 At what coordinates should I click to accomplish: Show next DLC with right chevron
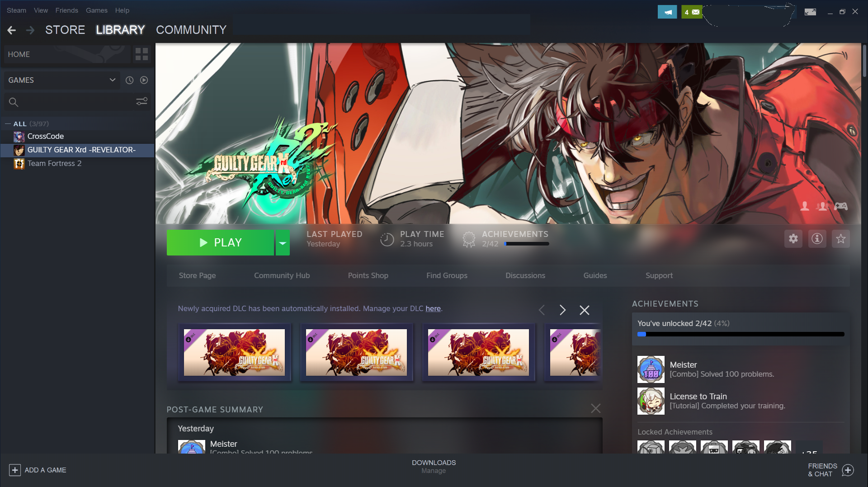click(562, 310)
